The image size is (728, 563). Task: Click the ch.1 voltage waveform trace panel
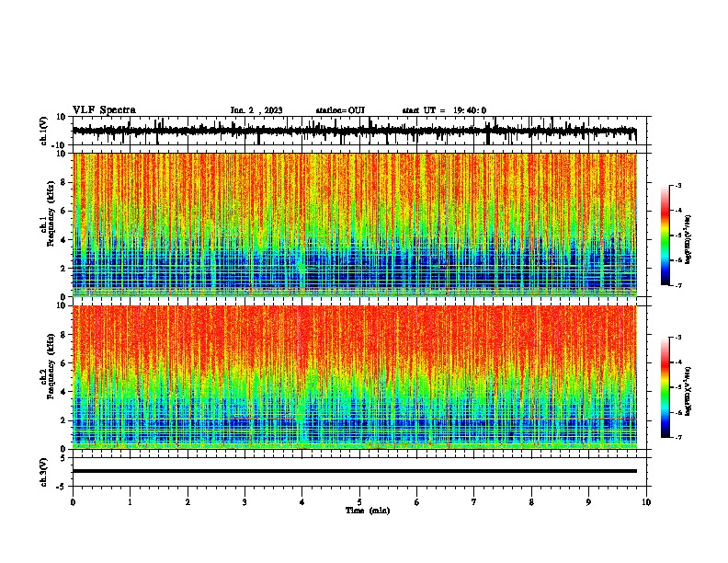click(359, 131)
